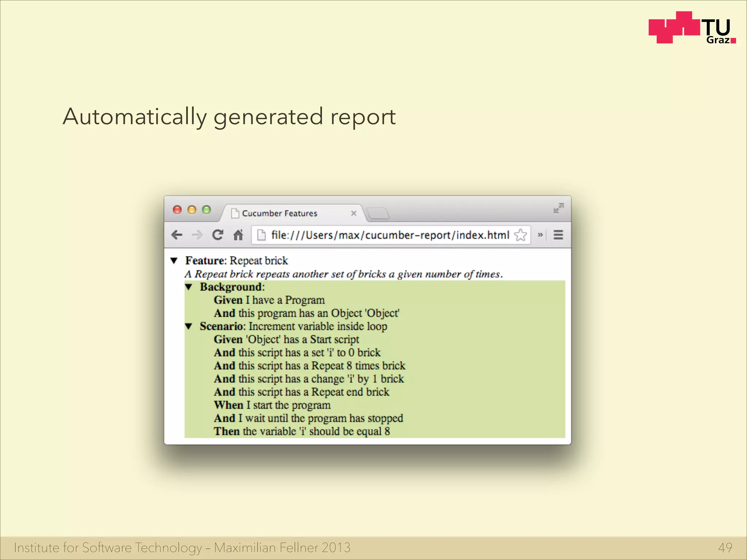This screenshot has width=747, height=560.
Task: Click the "set 'i' to 0 brick" step
Action: coord(297,353)
